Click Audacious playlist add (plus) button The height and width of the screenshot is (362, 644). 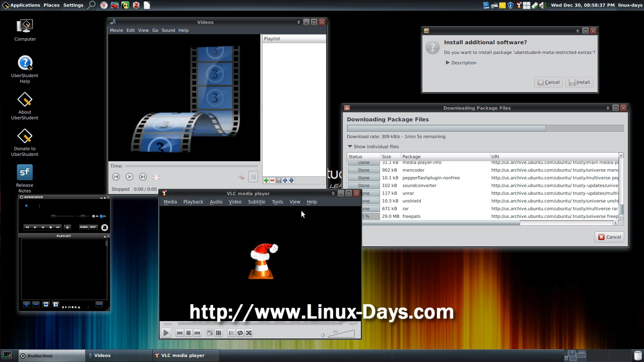tap(26, 304)
